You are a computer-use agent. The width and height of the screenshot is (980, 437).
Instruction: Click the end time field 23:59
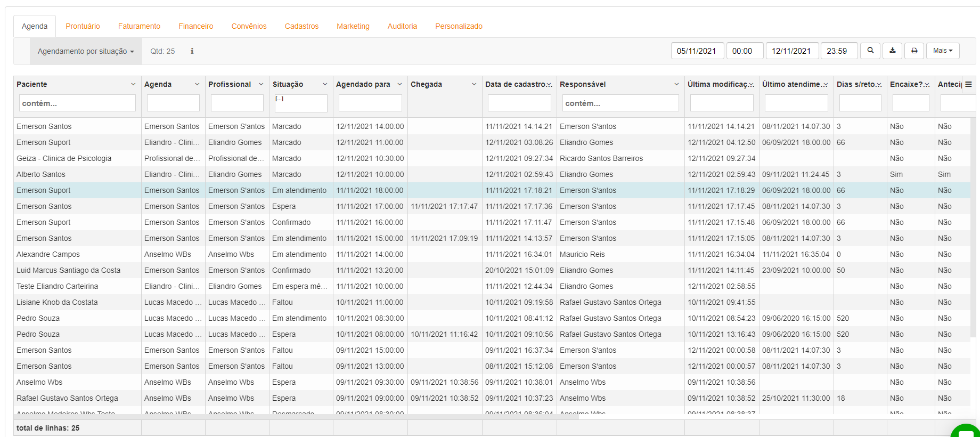pos(839,51)
